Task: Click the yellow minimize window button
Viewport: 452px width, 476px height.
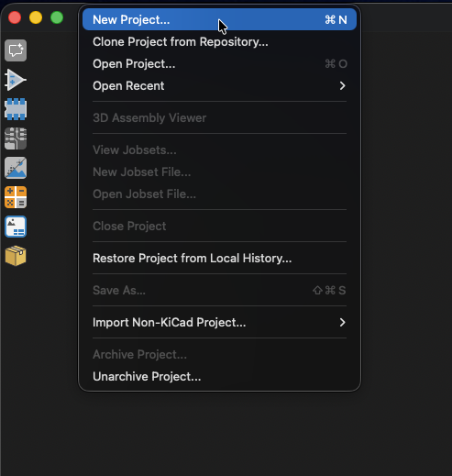Action: pyautogui.click(x=36, y=17)
